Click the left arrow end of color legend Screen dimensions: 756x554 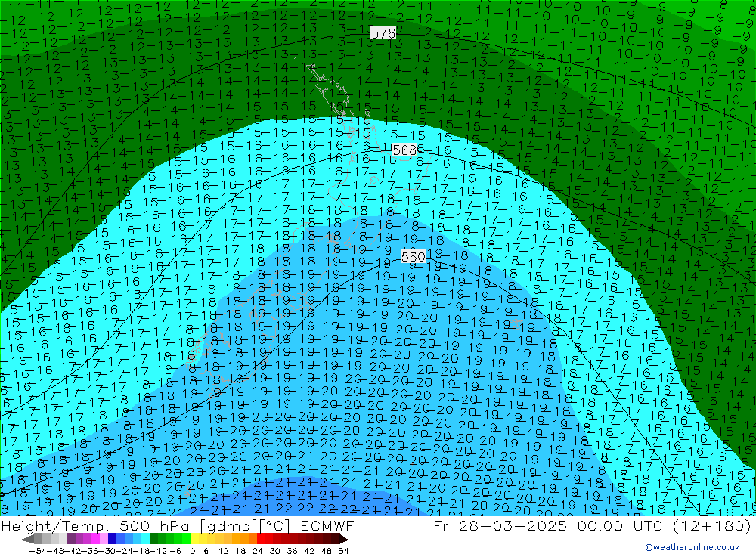click(27, 540)
